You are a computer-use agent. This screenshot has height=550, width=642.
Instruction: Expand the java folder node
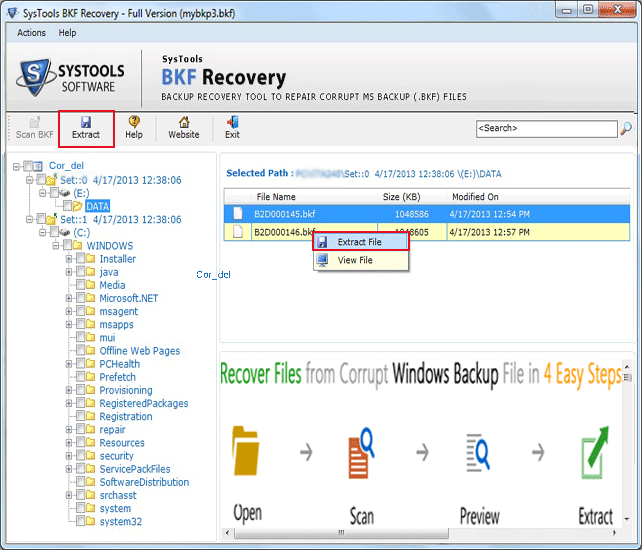[x=69, y=272]
